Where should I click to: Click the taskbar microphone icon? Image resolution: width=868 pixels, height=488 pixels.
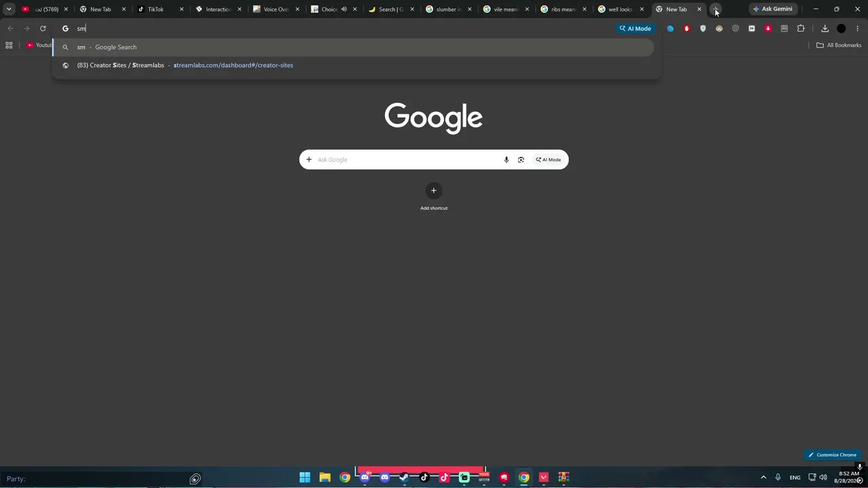pyautogui.click(x=778, y=477)
